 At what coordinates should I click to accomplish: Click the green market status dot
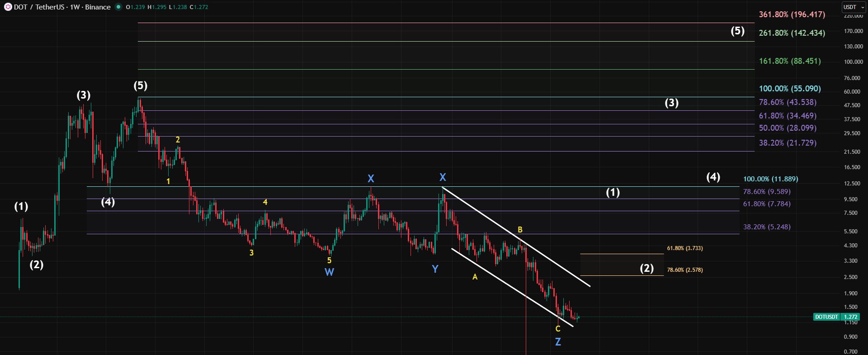pos(118,7)
